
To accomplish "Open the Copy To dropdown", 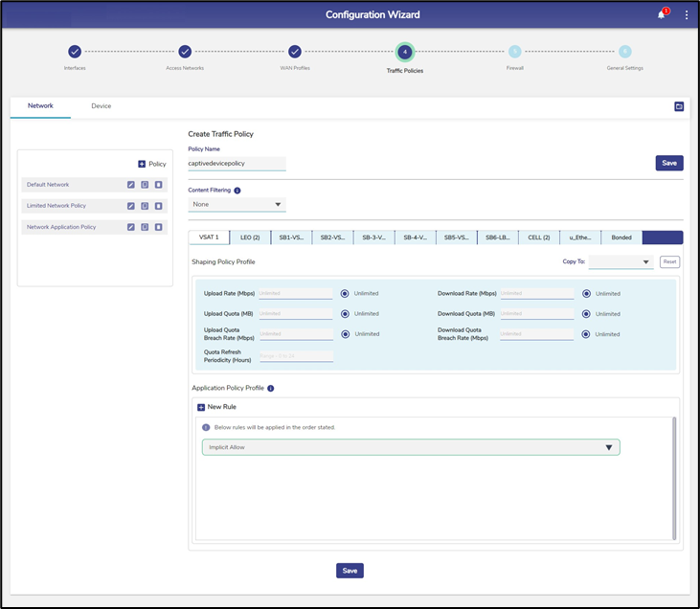I will pyautogui.click(x=621, y=261).
